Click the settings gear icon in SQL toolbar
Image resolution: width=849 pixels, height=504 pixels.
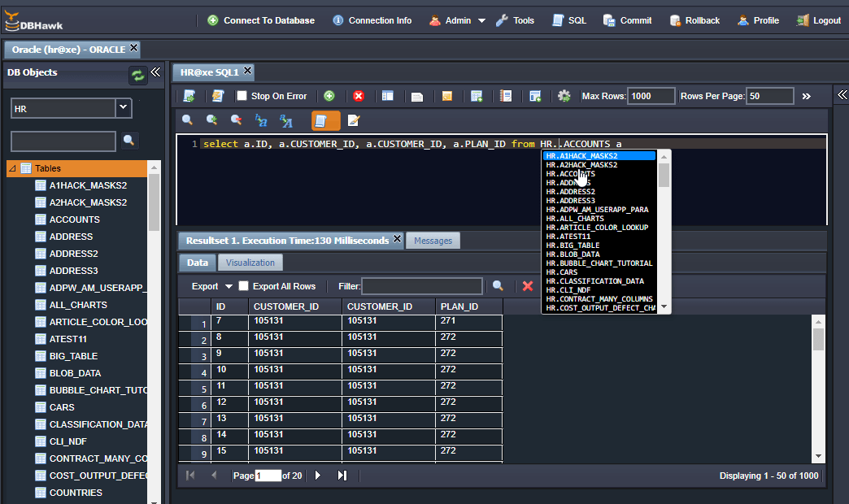(564, 96)
